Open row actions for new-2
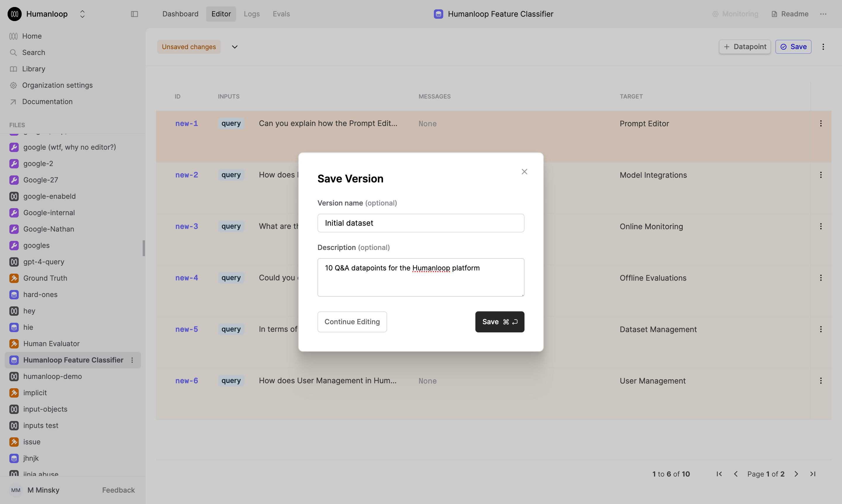Image resolution: width=842 pixels, height=504 pixels. coord(821,175)
